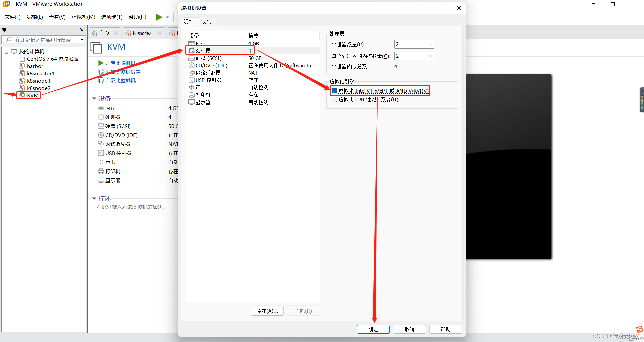This screenshot has height=342, width=644.
Task: Open the 虚拟机(M) menu
Action: [x=84, y=17]
